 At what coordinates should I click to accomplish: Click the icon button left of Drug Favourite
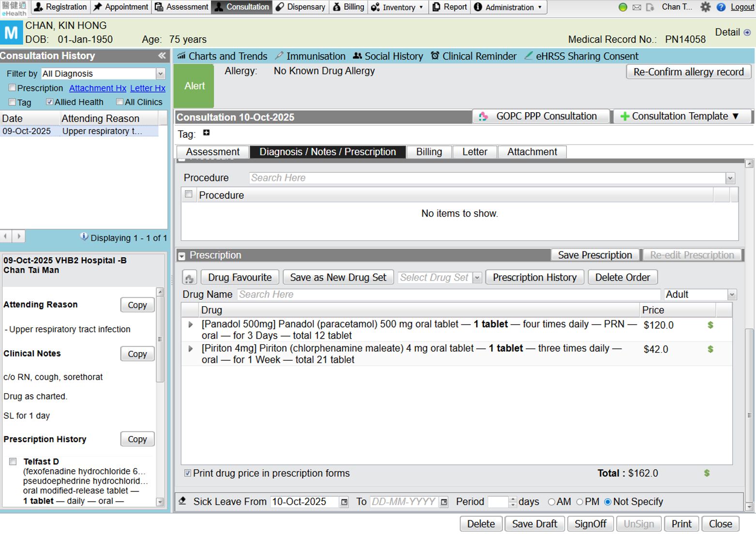189,278
